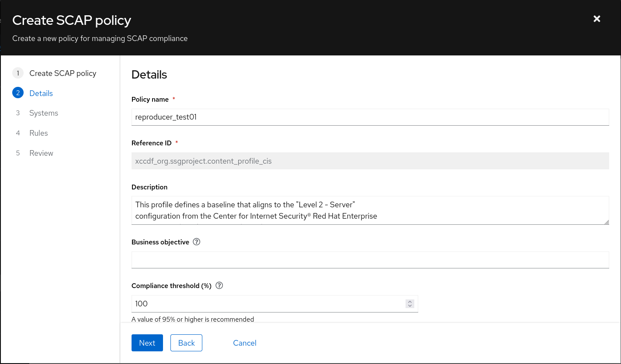
Task: Jump to the Systems wizard step
Action: [44, 113]
